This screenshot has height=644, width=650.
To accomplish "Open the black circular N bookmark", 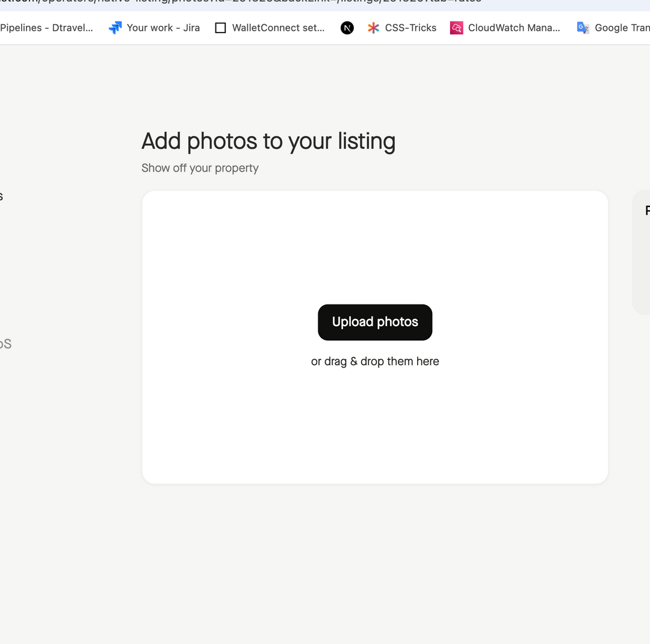I will click(x=347, y=28).
